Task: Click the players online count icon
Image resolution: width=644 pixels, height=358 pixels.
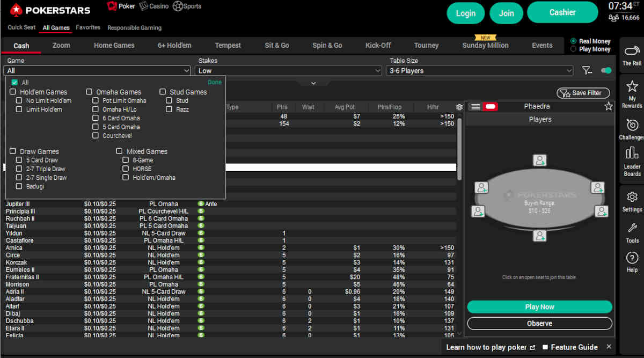Action: coord(614,18)
